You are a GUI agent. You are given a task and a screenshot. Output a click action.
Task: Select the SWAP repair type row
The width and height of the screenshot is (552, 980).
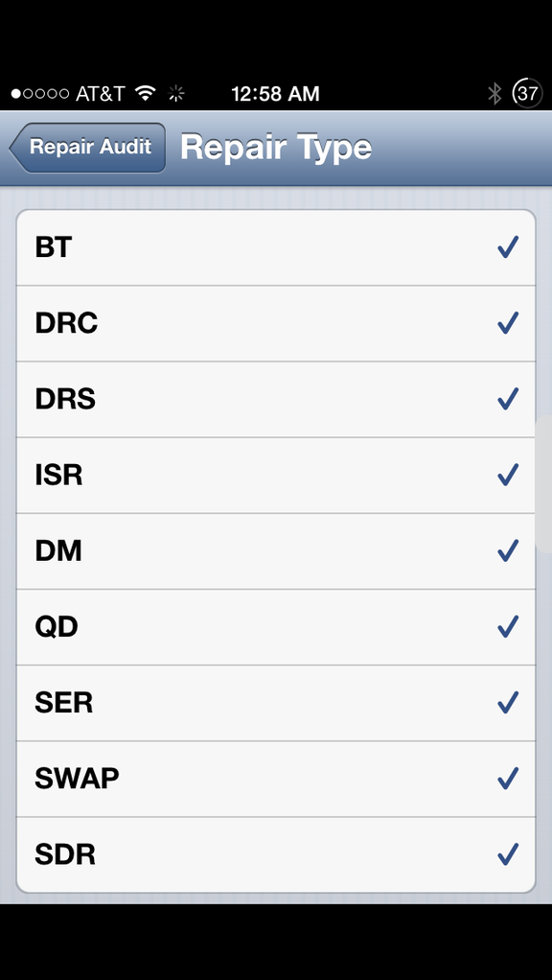pyautogui.click(x=276, y=779)
